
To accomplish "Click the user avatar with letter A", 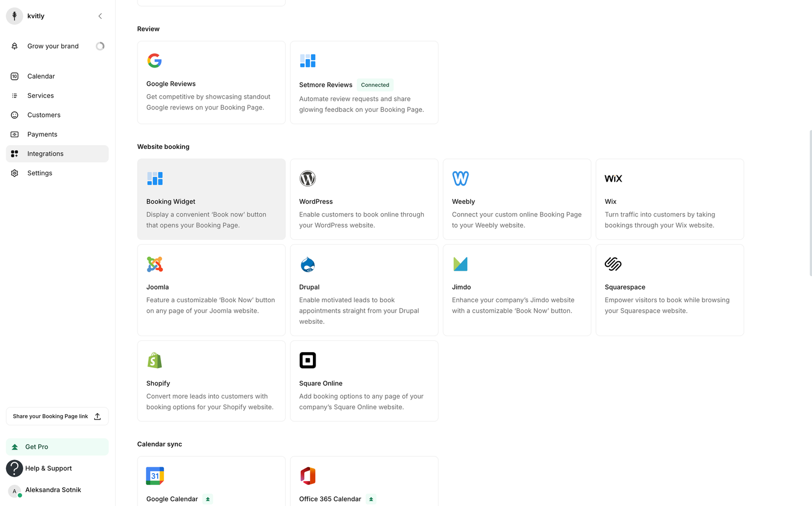I will tap(14, 491).
